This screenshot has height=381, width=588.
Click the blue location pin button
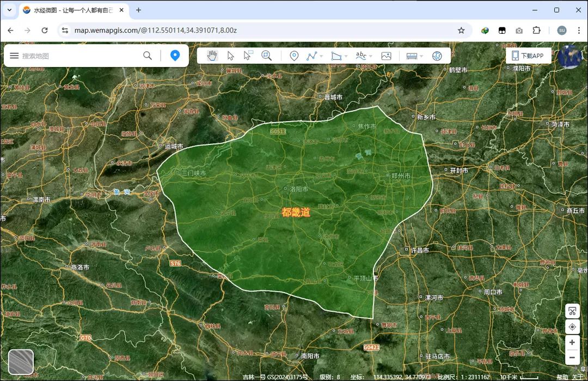coord(175,56)
